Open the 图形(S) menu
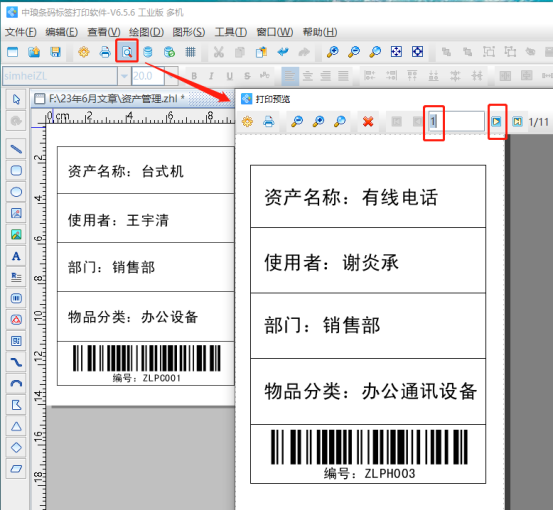Screen dimensions: 554x511 click(189, 32)
